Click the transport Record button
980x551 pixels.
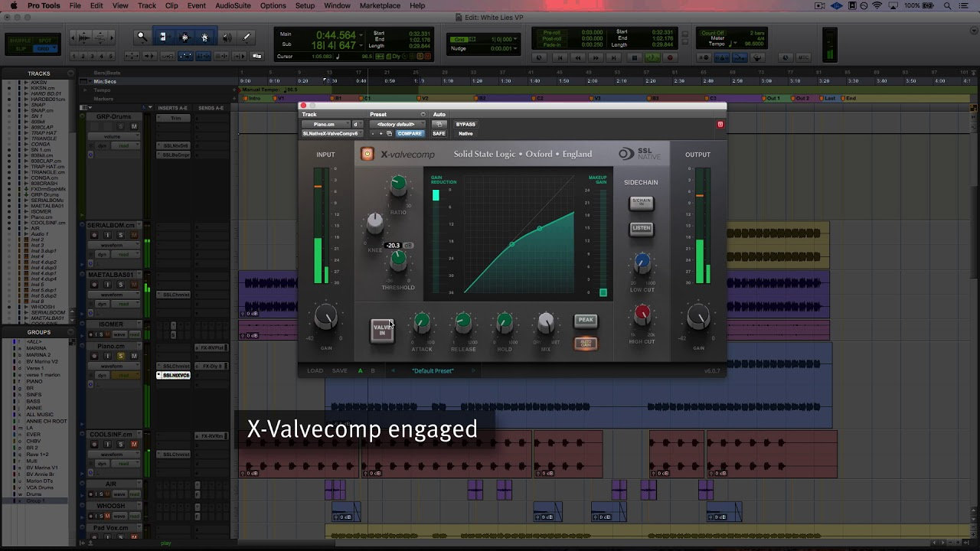tap(670, 57)
